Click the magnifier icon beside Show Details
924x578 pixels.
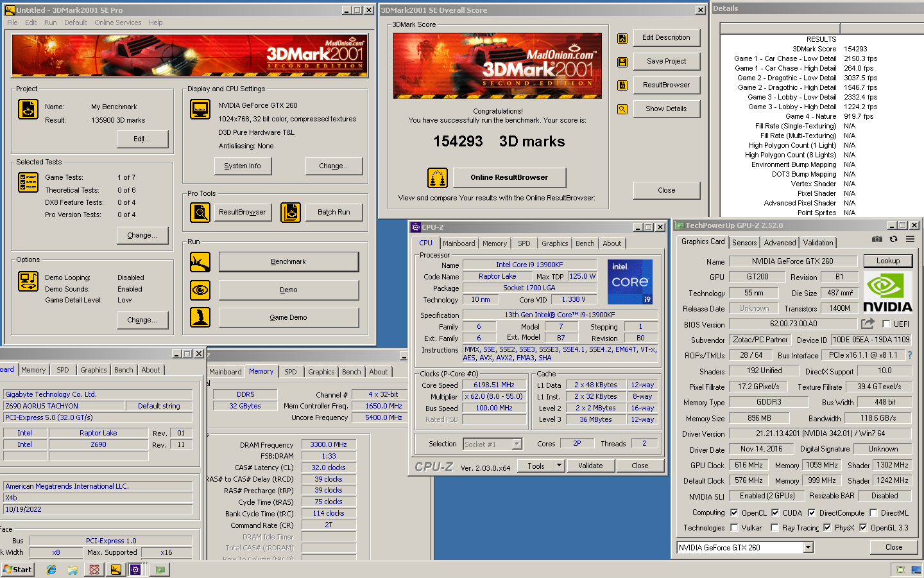click(622, 109)
